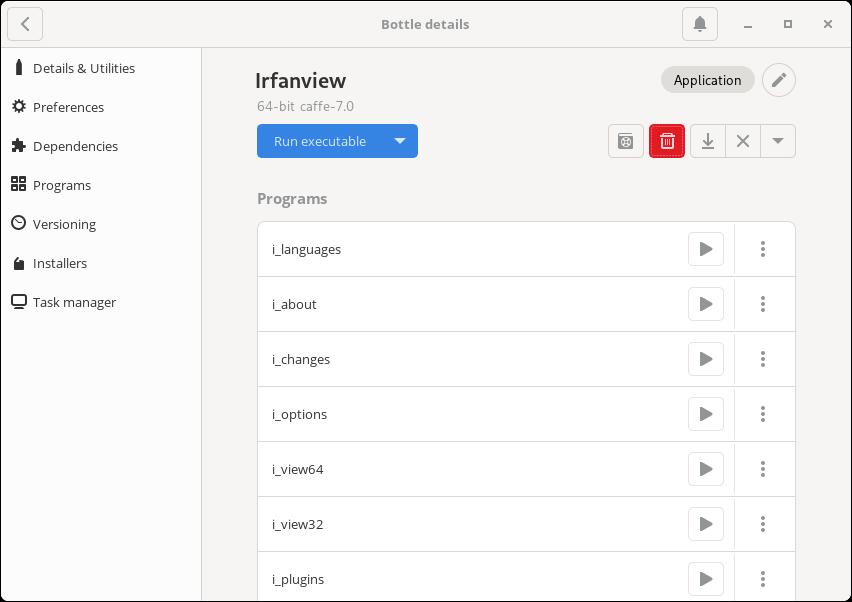This screenshot has height=602, width=852.
Task: Click the Programs section heading
Action: pos(292,199)
